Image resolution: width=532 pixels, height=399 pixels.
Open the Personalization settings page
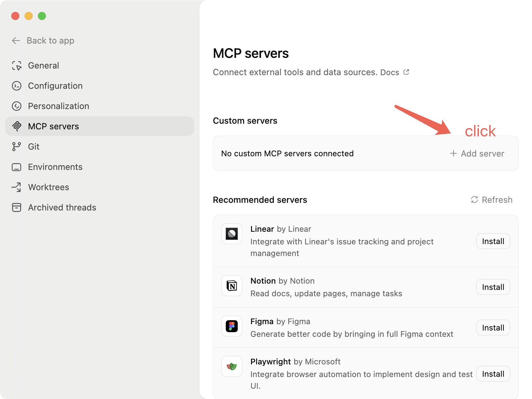[x=58, y=106]
